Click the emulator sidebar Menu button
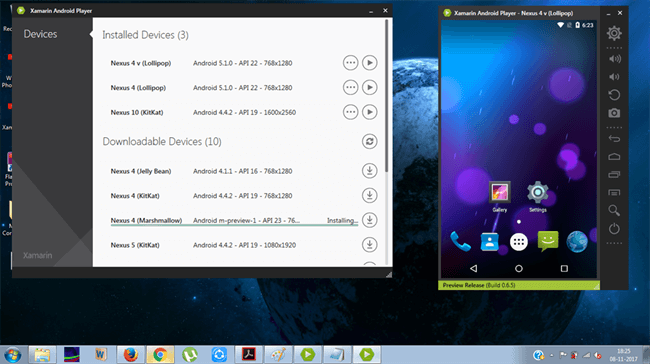The height and width of the screenshot is (364, 650). click(614, 193)
